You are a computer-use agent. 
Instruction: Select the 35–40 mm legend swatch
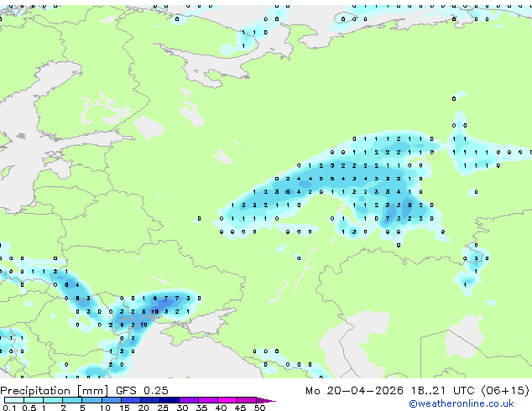point(208,400)
